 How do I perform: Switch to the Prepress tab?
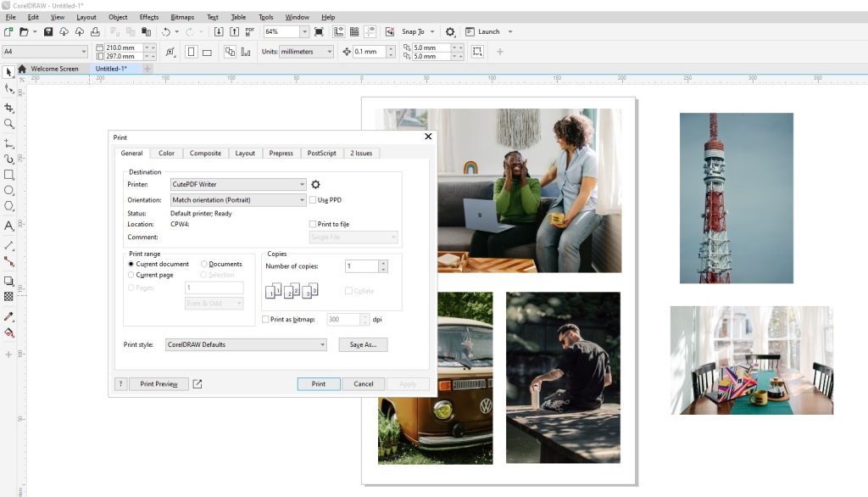click(x=281, y=154)
